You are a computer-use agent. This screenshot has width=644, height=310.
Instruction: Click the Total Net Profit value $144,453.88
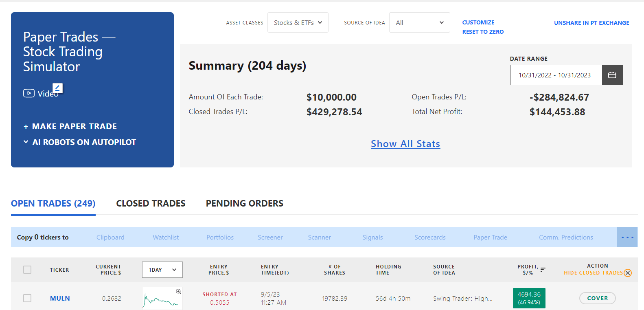click(557, 112)
